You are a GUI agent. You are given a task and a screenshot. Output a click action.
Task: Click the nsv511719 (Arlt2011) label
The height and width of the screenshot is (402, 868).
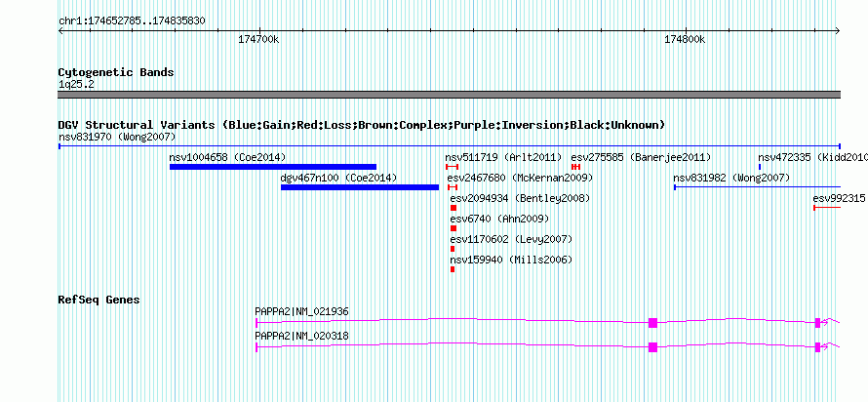click(503, 157)
